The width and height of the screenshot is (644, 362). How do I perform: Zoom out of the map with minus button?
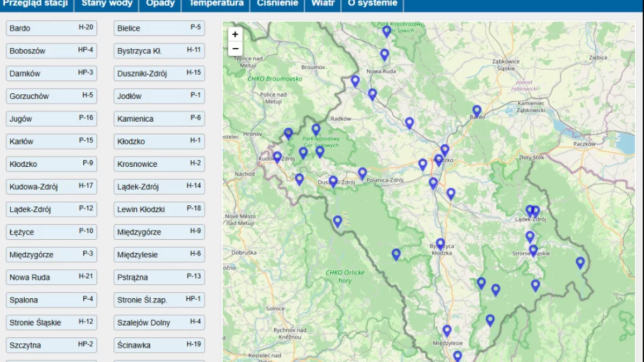click(x=235, y=49)
